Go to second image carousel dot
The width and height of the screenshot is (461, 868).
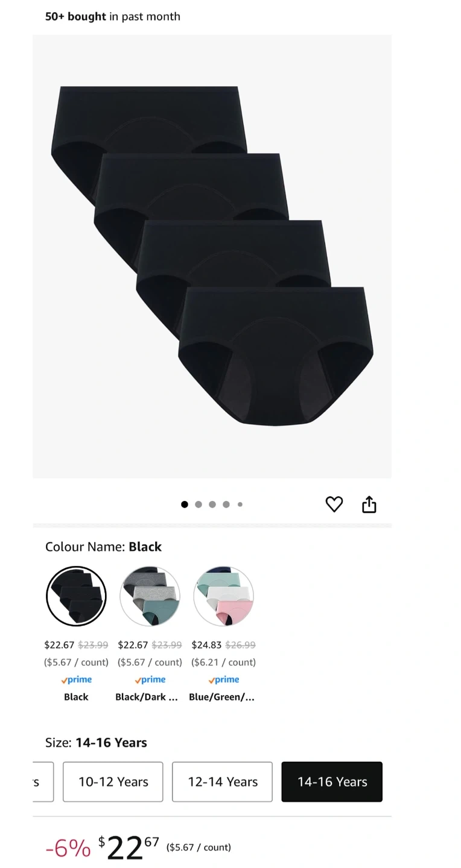pos(199,505)
